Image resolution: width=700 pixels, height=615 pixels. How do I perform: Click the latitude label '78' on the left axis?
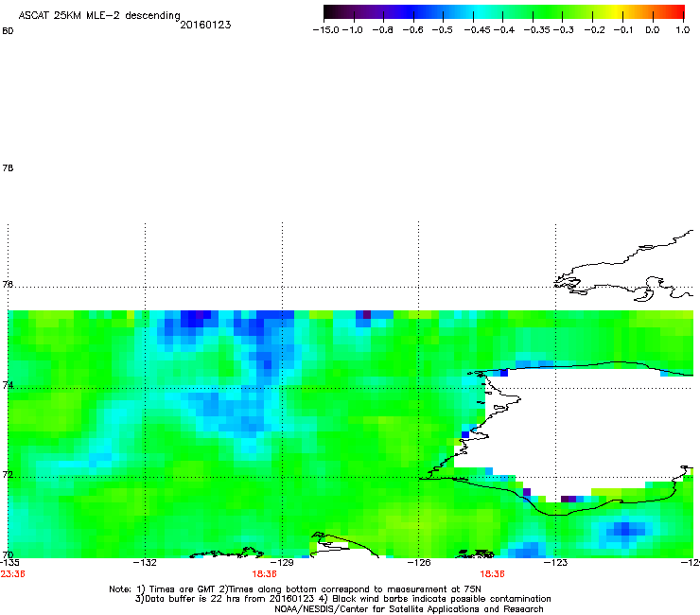click(x=8, y=167)
